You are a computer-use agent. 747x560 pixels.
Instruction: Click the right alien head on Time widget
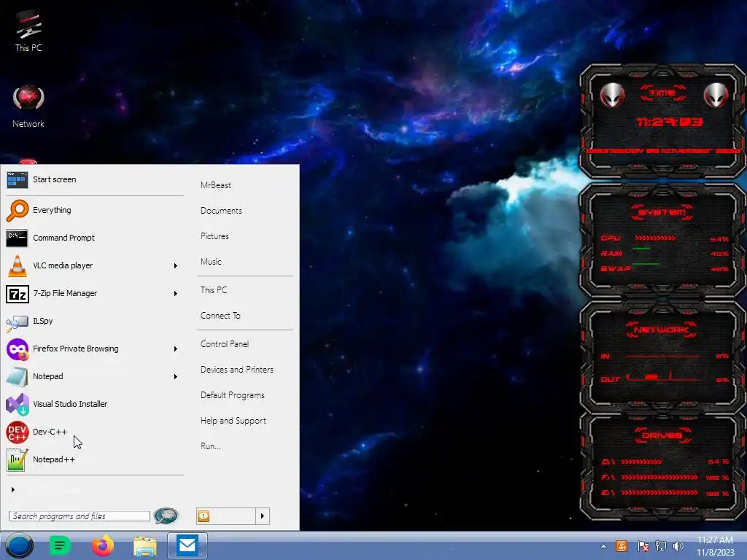tap(716, 95)
